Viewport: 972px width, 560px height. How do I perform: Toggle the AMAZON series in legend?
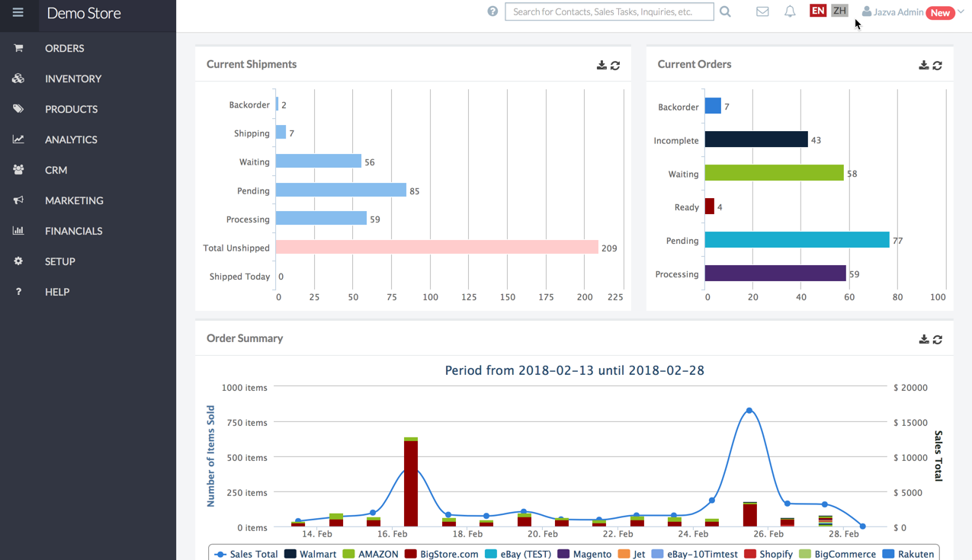coord(371,554)
